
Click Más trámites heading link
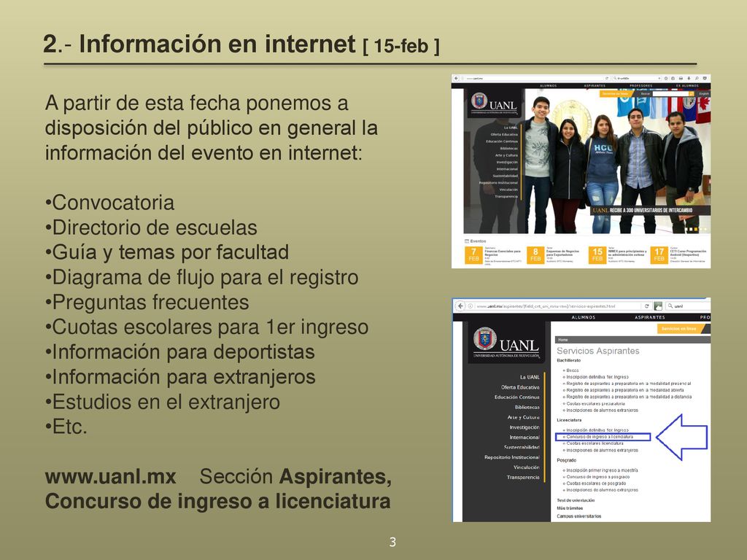(570, 508)
